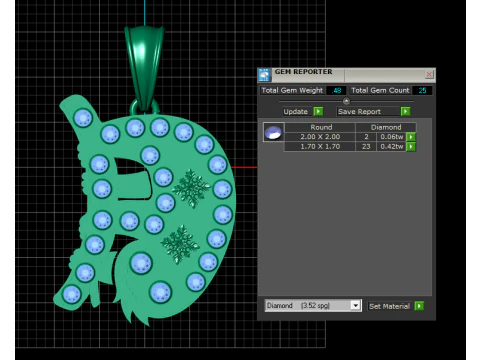Click the Total Gem Count label

coord(380,90)
